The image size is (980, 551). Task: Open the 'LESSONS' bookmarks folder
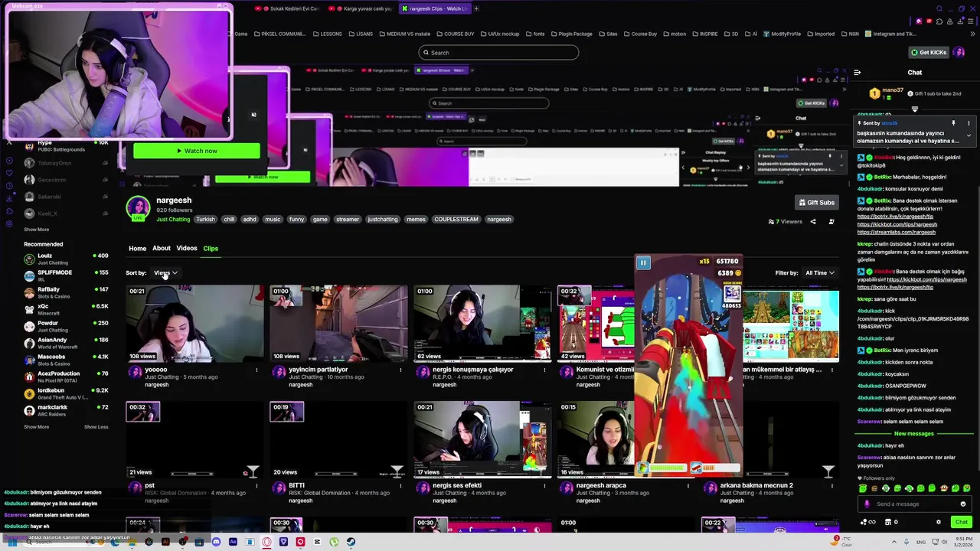click(327, 34)
